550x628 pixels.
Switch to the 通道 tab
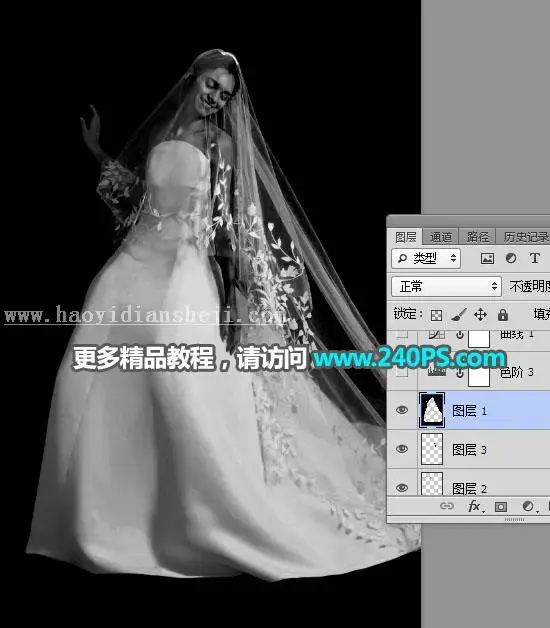(x=440, y=237)
